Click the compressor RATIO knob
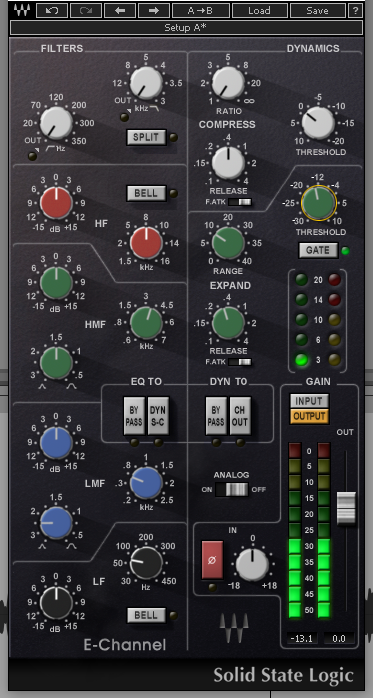 [x=228, y=83]
